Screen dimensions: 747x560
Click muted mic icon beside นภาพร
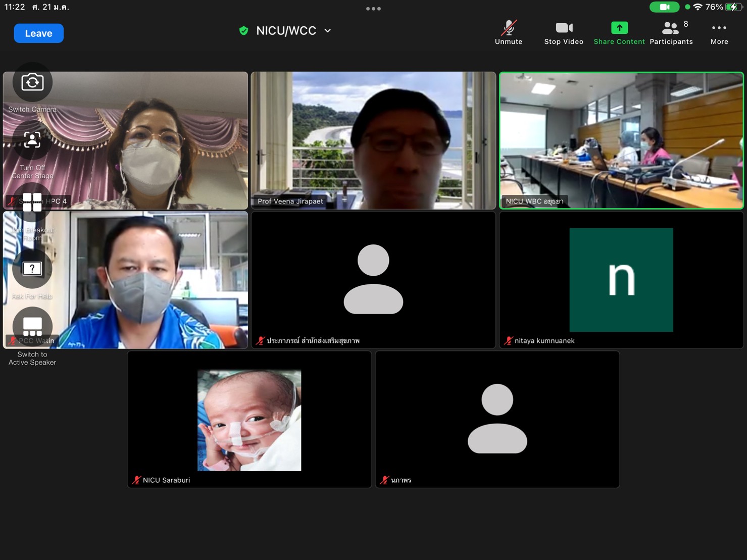coord(384,480)
